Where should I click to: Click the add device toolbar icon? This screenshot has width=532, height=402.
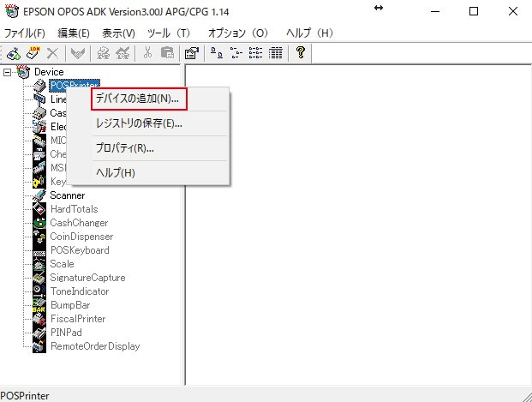[13, 53]
